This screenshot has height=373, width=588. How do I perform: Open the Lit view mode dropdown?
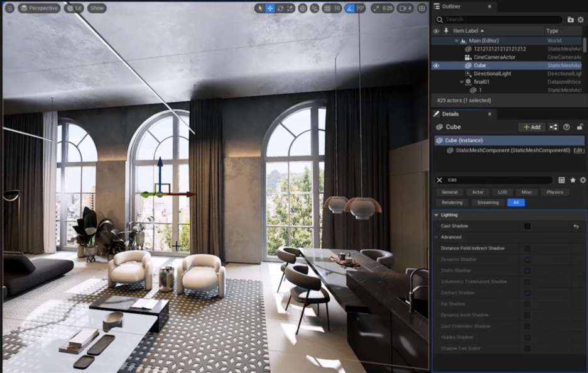pos(74,8)
